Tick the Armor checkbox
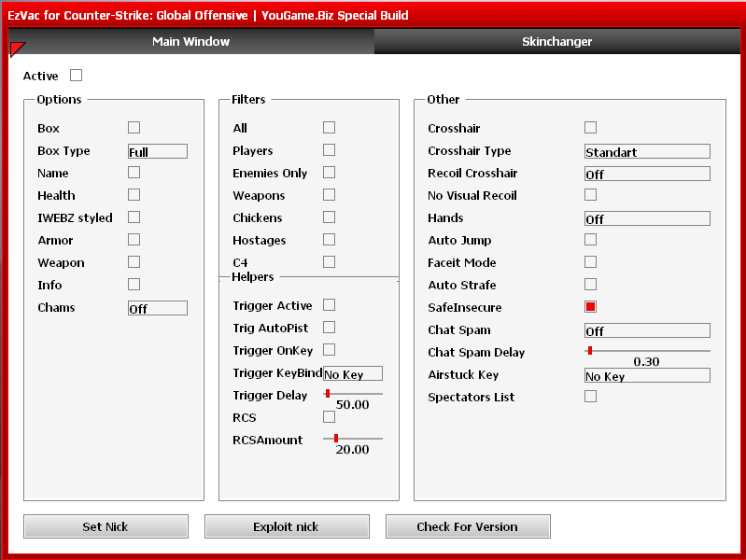The height and width of the screenshot is (560, 746). (134, 239)
